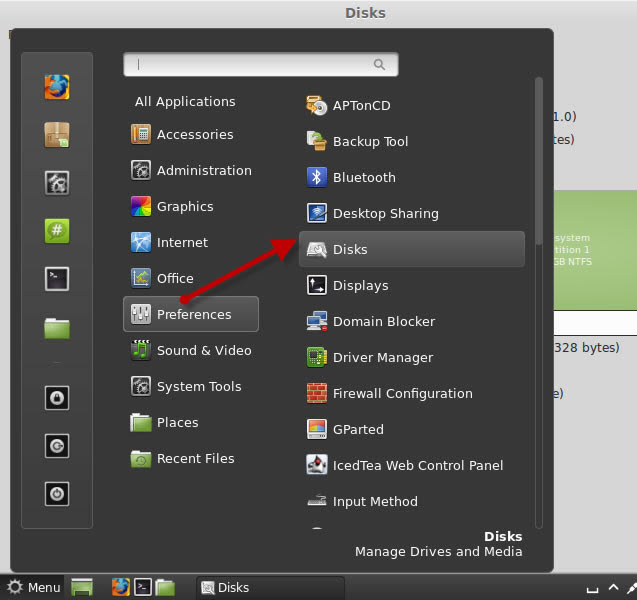Screen dimensions: 637x600
Task: Click the 'Input Method' label
Action: pos(375,501)
